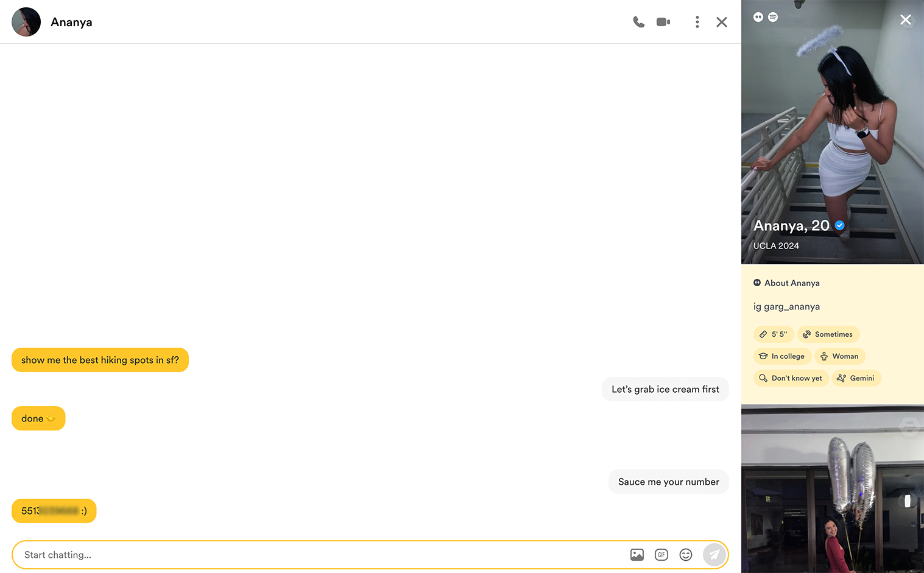Open the GIF picker
The image size is (924, 573).
click(661, 555)
